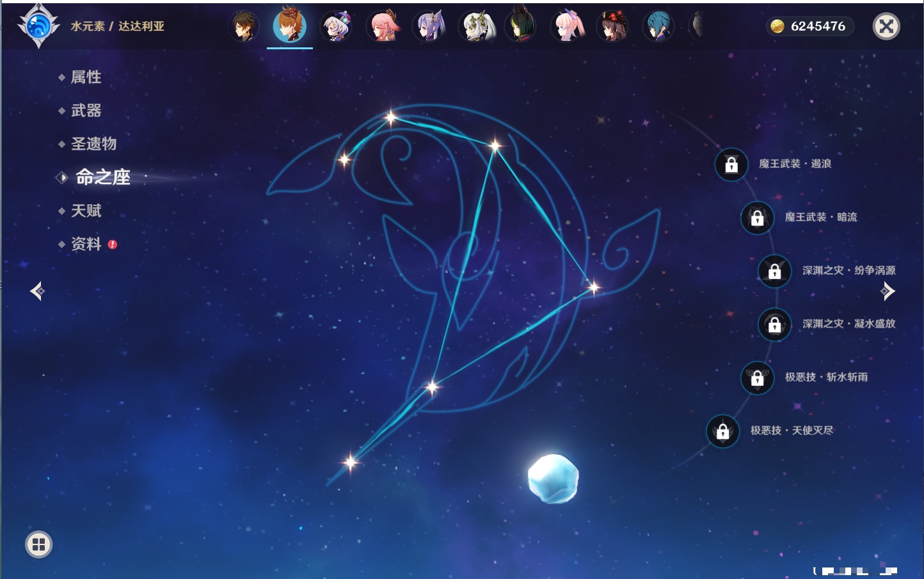Go to previous character with left arrow
The height and width of the screenshot is (579, 924).
tap(37, 291)
